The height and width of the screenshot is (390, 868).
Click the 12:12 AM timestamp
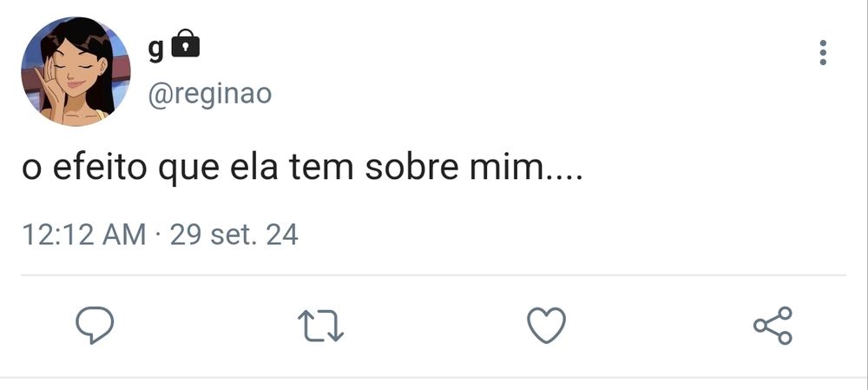(83, 235)
